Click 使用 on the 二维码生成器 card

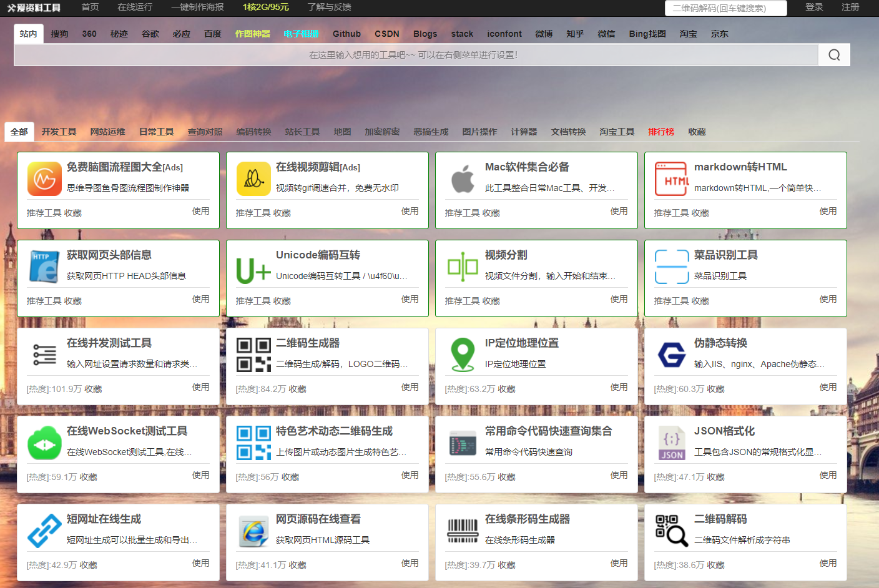410,387
